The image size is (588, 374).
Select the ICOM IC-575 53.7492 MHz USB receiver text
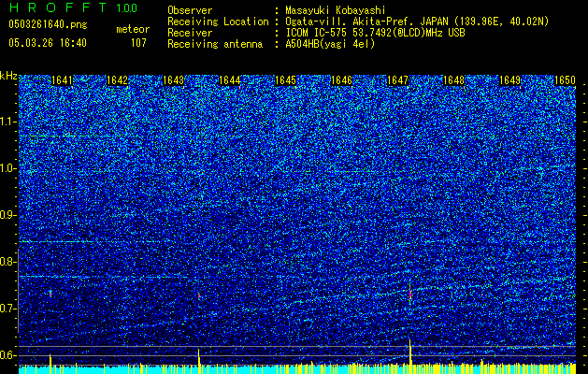click(x=375, y=33)
